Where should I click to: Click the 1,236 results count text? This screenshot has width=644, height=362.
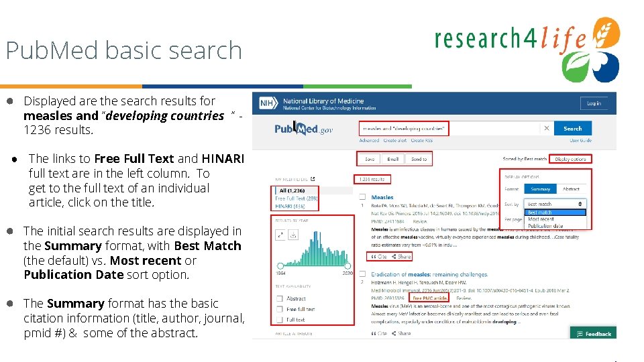point(372,179)
